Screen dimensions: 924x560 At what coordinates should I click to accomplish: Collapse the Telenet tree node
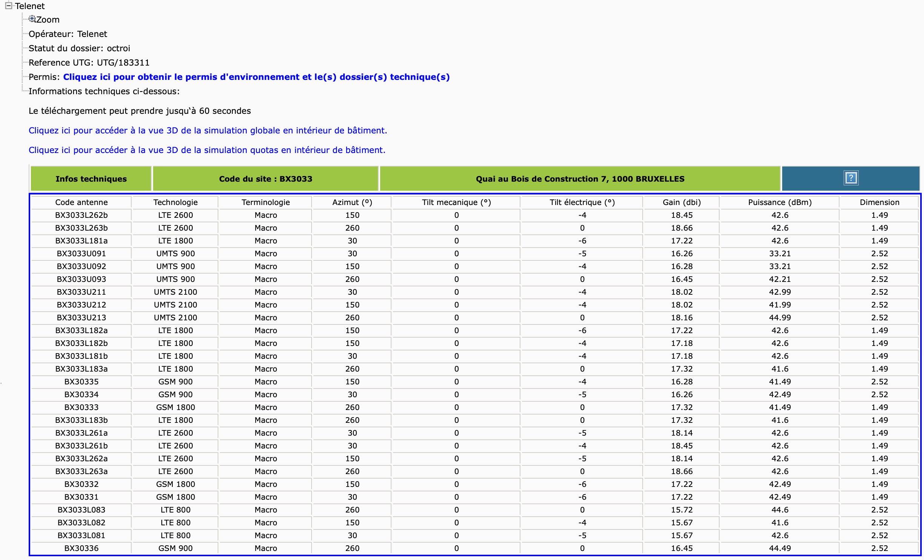point(8,6)
